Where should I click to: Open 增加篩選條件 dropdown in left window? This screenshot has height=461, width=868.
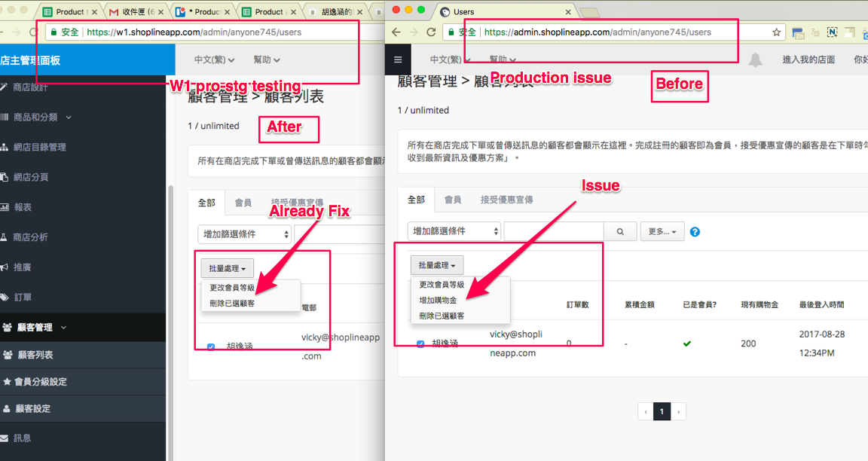point(244,234)
